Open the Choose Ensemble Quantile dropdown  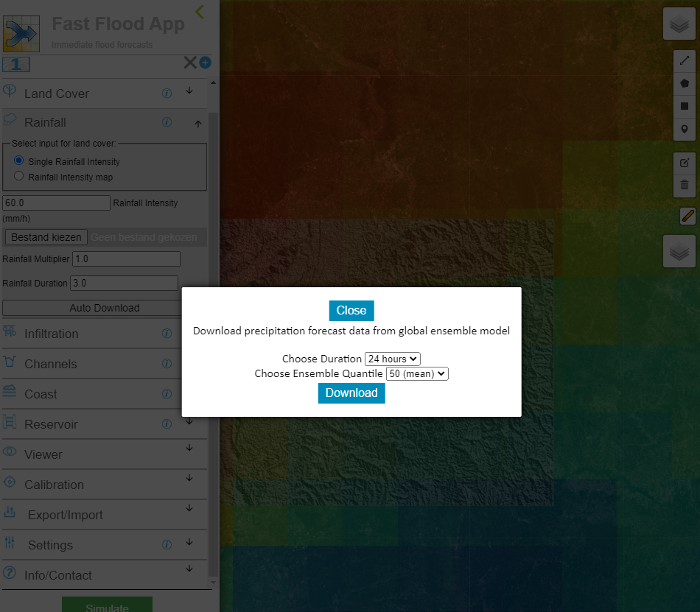coord(416,373)
